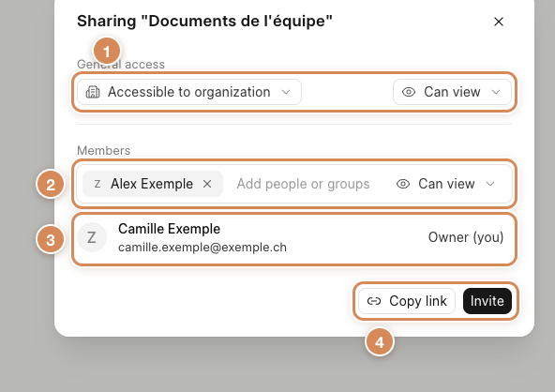Click the Invite button

pyautogui.click(x=487, y=301)
